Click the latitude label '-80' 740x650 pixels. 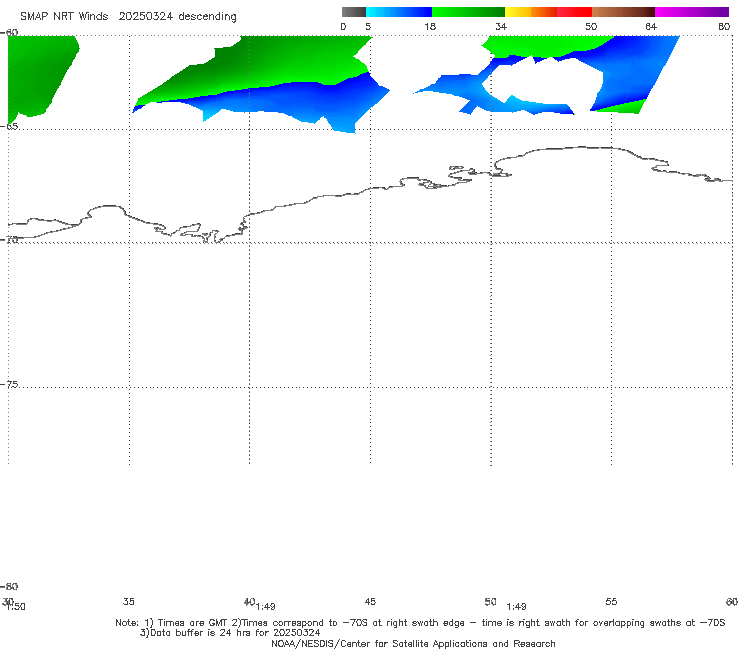9,586
